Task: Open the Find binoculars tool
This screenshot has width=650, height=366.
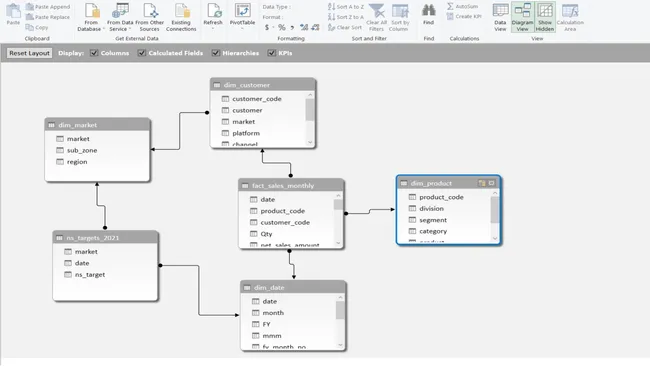Action: 429,15
